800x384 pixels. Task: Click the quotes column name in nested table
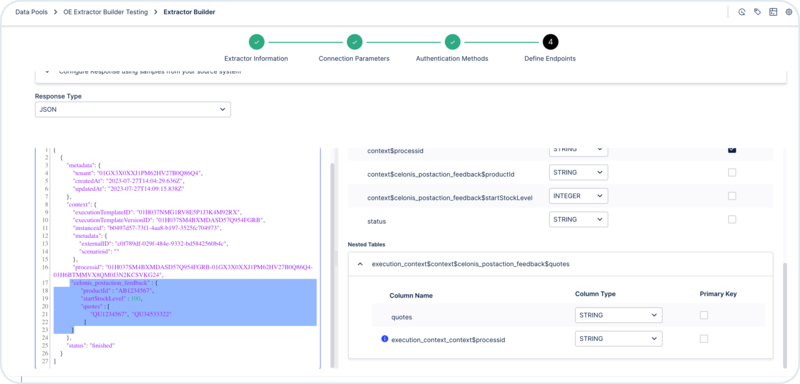(402, 317)
